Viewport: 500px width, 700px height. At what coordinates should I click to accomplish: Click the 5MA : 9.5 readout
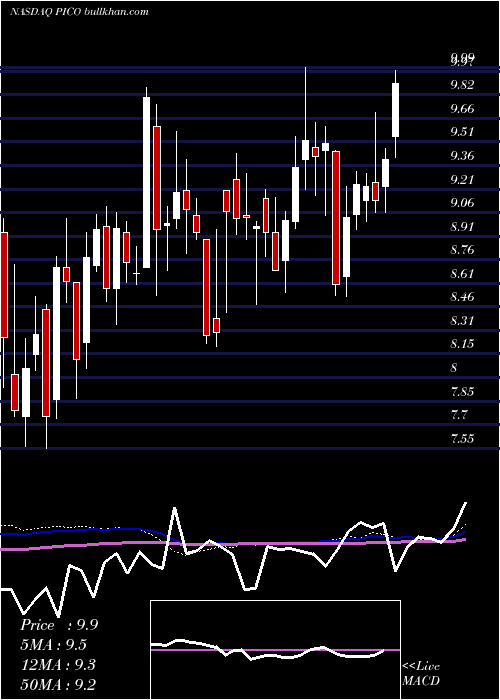tap(54, 645)
